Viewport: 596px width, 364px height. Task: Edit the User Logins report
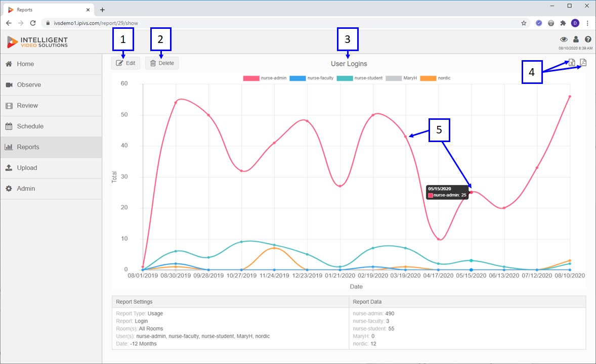(x=126, y=63)
